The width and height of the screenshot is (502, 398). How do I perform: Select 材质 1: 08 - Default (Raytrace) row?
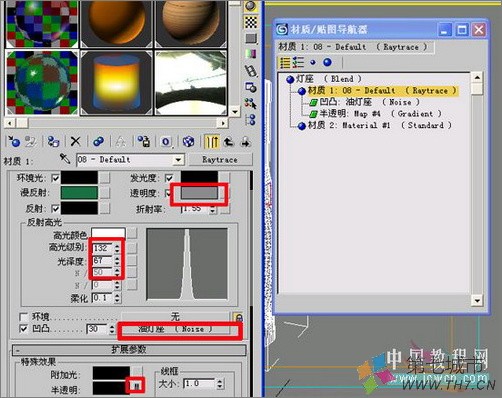[377, 91]
